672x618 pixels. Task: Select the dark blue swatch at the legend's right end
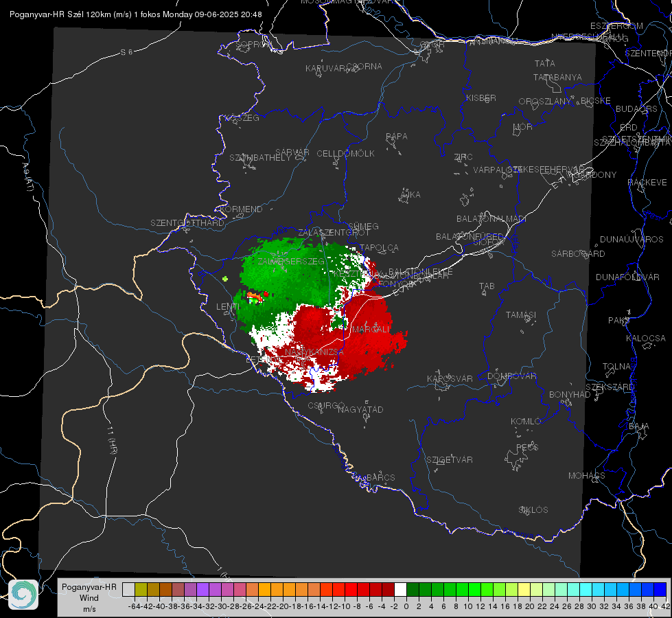(x=660, y=589)
